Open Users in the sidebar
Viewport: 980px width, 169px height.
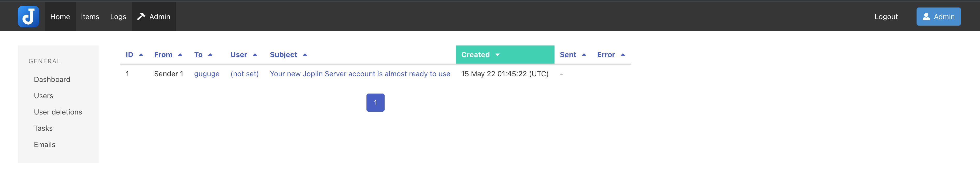(x=43, y=96)
